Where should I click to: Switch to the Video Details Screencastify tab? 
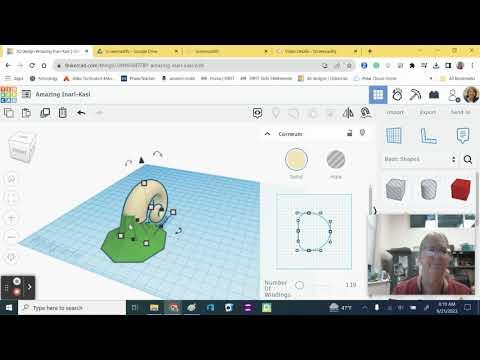click(x=316, y=51)
